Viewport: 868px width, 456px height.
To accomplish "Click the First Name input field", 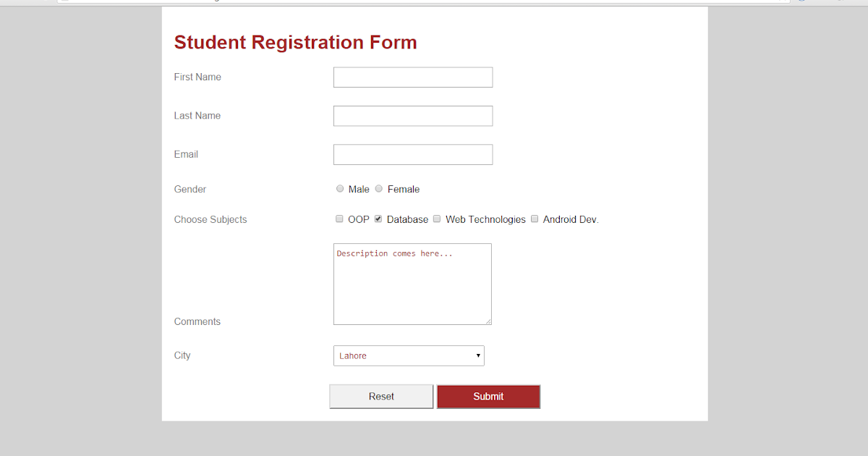I will (x=412, y=77).
